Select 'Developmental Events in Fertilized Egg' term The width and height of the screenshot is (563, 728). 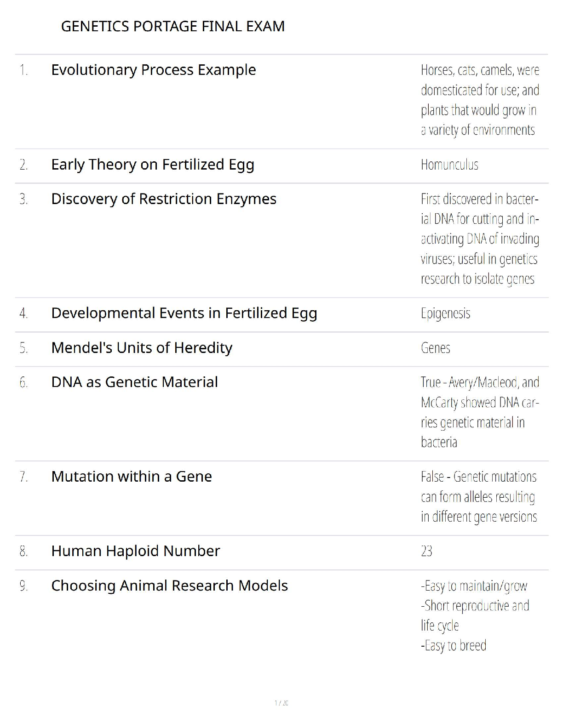184,313
